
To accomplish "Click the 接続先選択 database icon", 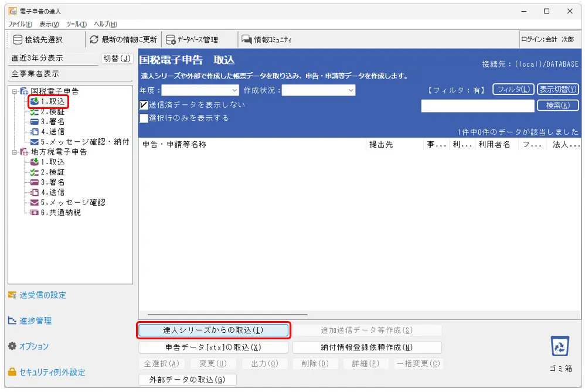I will (18, 40).
